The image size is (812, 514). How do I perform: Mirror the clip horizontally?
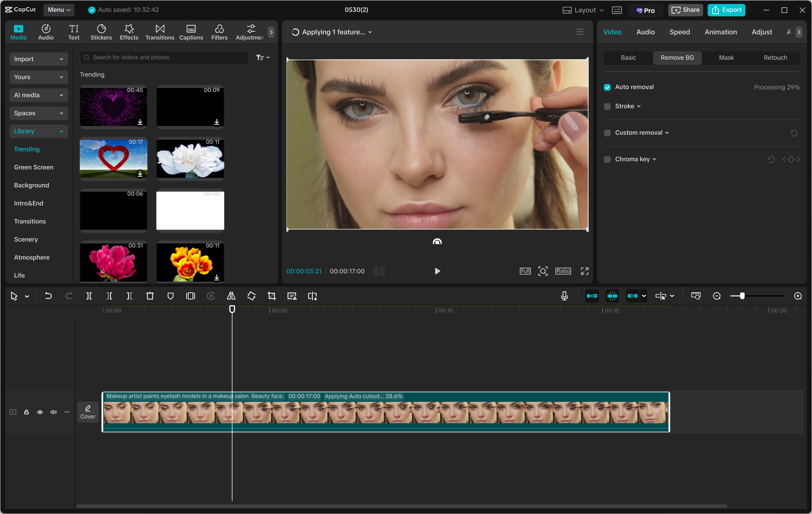[x=231, y=296]
